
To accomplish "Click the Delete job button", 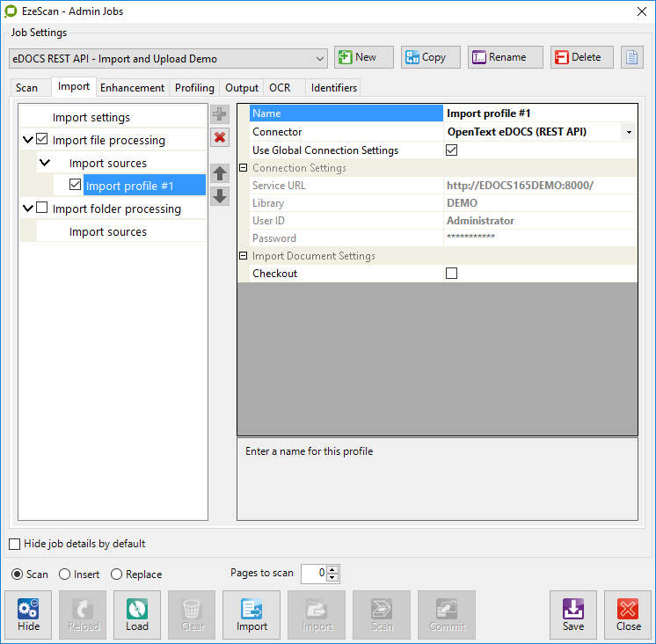I will (581, 58).
